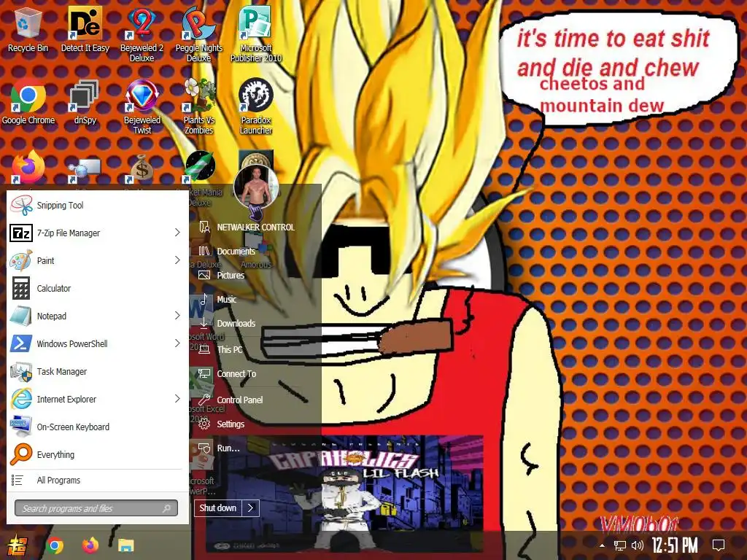This screenshot has height=560, width=747.
Task: Open Downloads from the Start menu
Action: (236, 323)
